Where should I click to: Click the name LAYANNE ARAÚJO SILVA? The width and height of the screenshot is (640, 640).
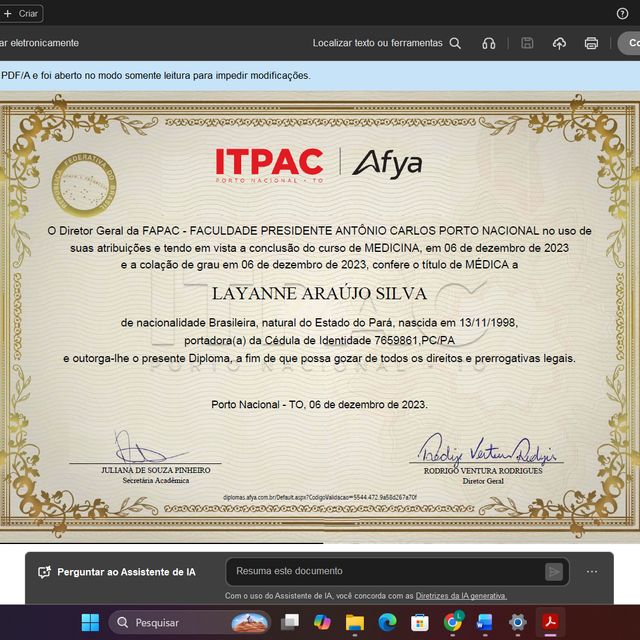(x=319, y=293)
